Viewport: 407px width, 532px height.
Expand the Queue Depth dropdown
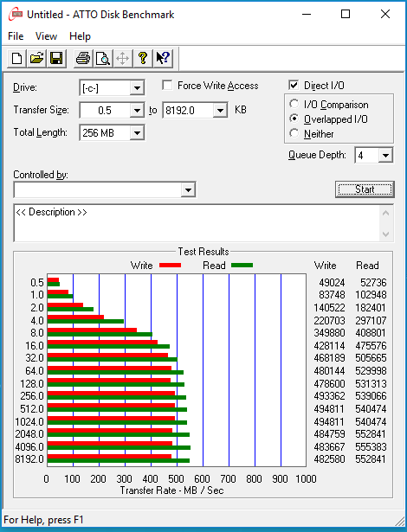pos(385,156)
